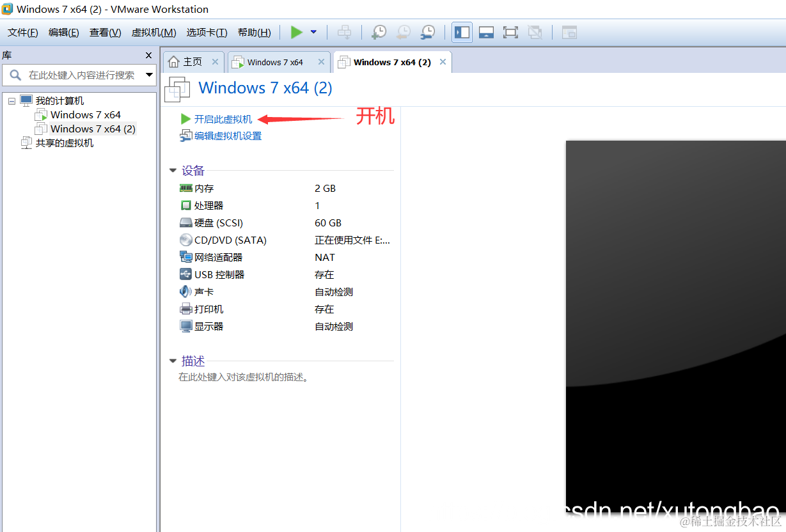Collapse the 描述 section
786x532 pixels.
click(x=173, y=361)
